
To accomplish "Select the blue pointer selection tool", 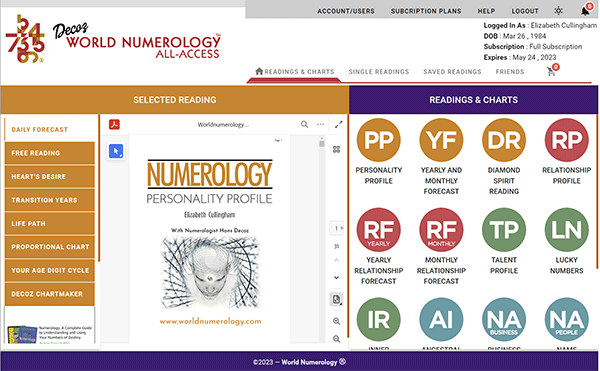I will tap(116, 151).
